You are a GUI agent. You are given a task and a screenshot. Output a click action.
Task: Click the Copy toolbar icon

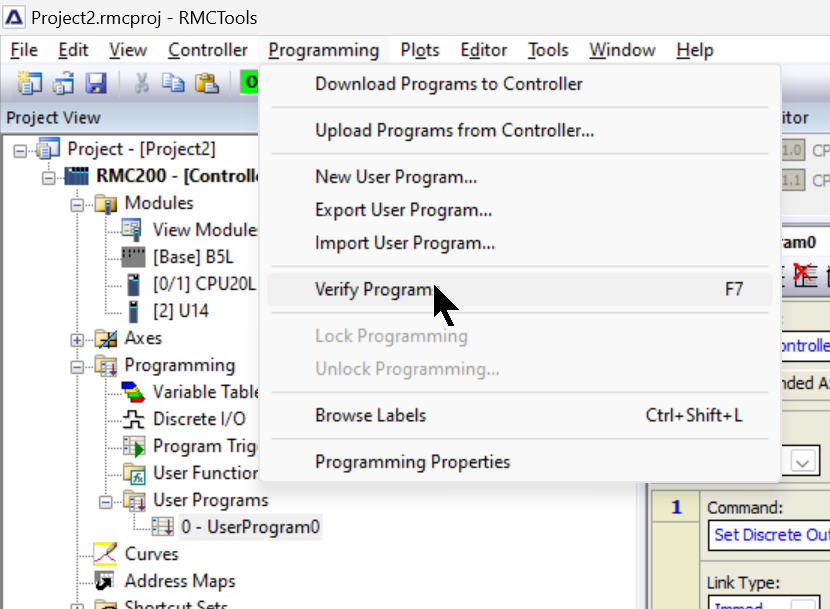173,83
